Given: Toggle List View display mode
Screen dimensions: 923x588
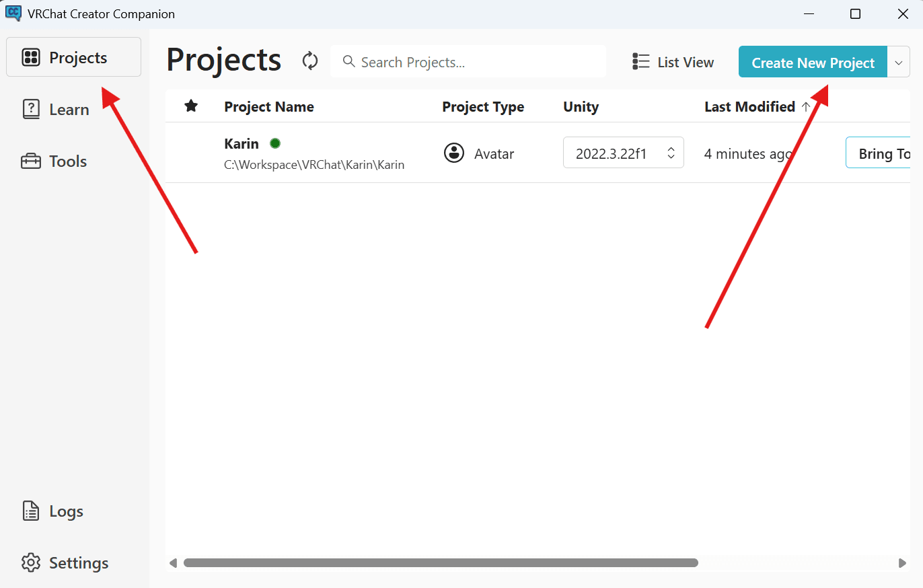Looking at the screenshot, I should click(x=672, y=62).
